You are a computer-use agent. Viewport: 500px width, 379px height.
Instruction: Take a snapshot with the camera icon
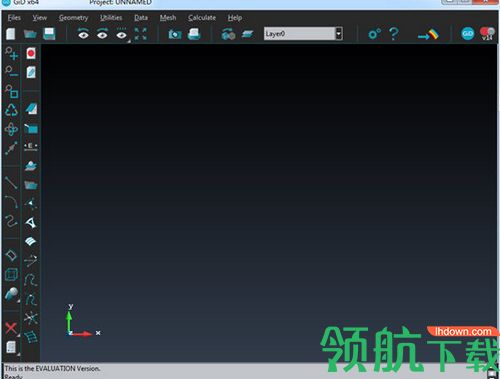[175, 34]
